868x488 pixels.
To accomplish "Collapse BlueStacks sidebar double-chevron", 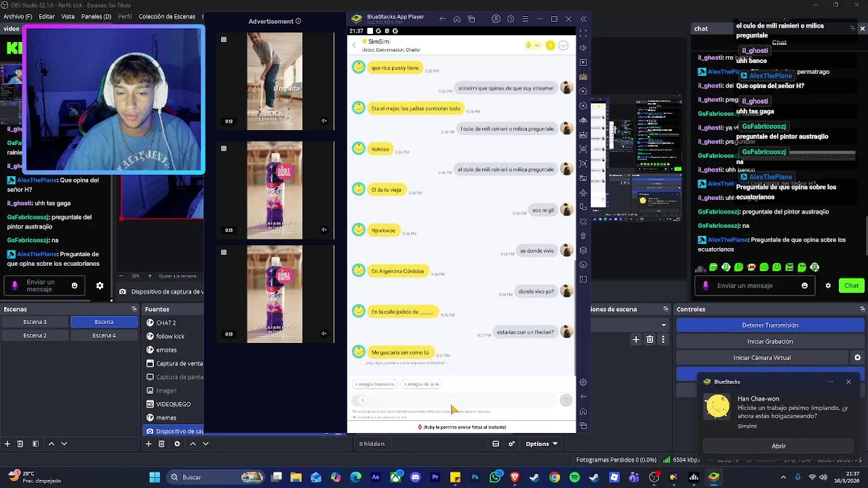I will coord(583,19).
